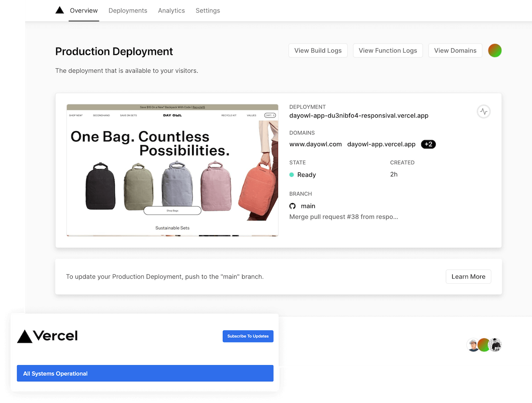Viewport: 532px width, 403px height.
Task: Click SAVE ON SETS in preview navigation
Action: pos(129,115)
